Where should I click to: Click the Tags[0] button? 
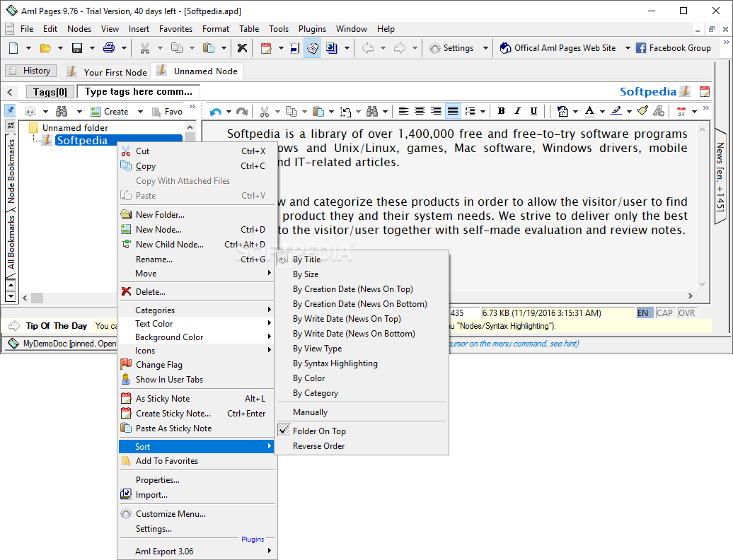(50, 92)
